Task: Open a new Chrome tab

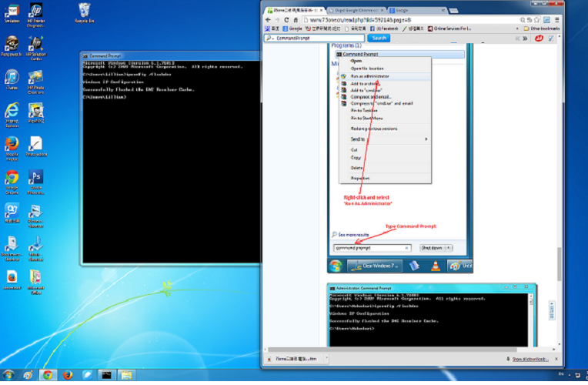Action: [454, 11]
